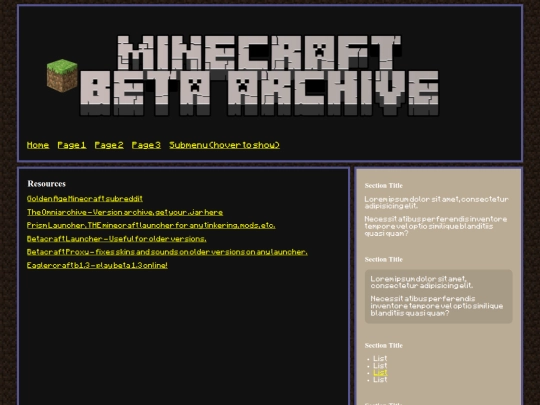Click the first sidebar Section Title heading
540x405 pixels.
click(384, 186)
